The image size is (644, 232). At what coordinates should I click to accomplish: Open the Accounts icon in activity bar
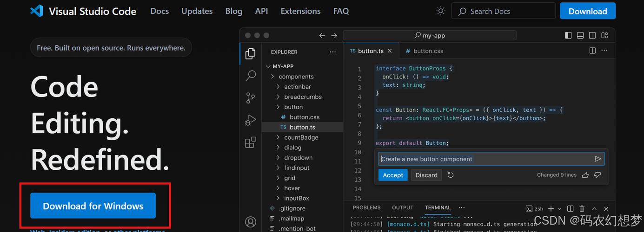[250, 222]
